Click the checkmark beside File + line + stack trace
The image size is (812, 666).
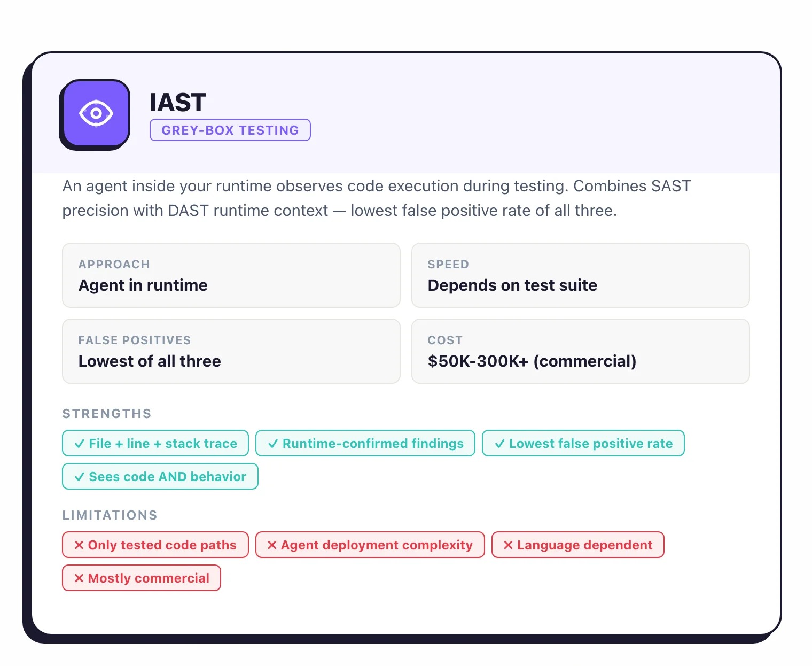[x=80, y=443]
